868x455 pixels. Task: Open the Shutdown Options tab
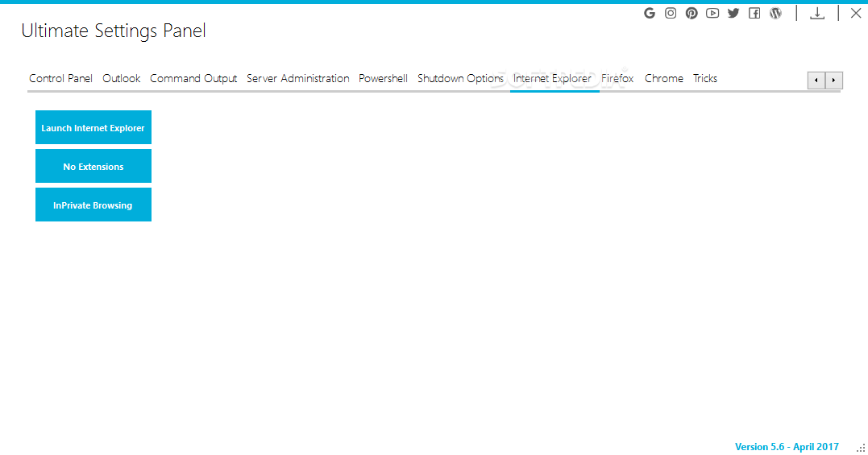460,78
